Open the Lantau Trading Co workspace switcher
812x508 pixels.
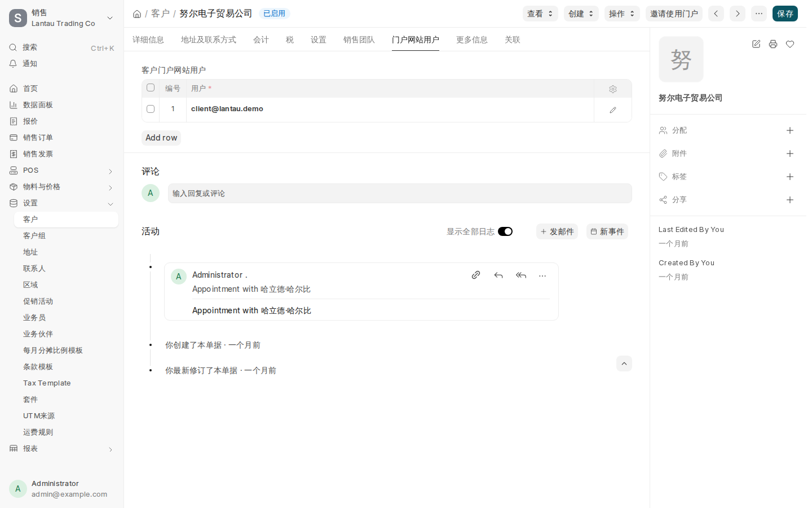(x=62, y=18)
